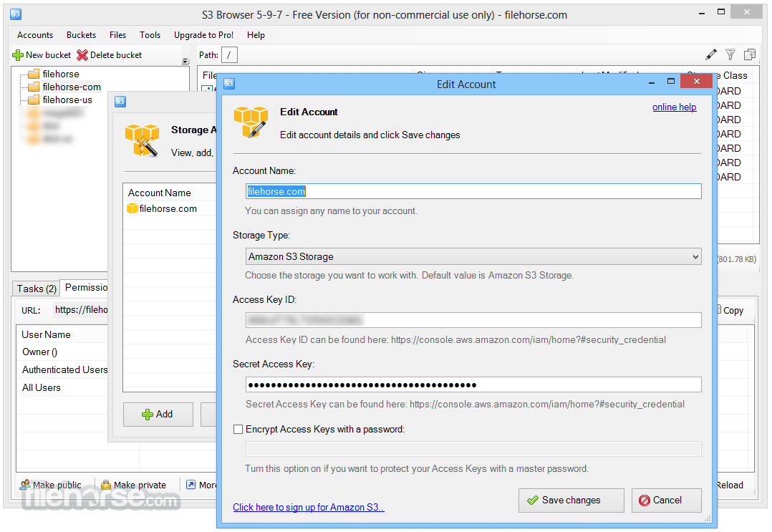This screenshot has height=532, width=772.
Task: Open the Storage Type dropdown
Action: click(473, 256)
